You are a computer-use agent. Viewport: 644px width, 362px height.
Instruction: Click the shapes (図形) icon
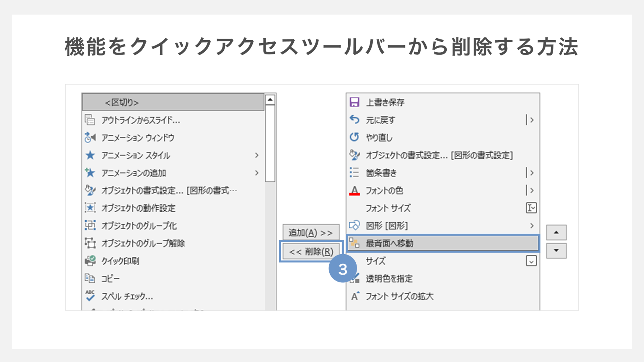(x=354, y=226)
